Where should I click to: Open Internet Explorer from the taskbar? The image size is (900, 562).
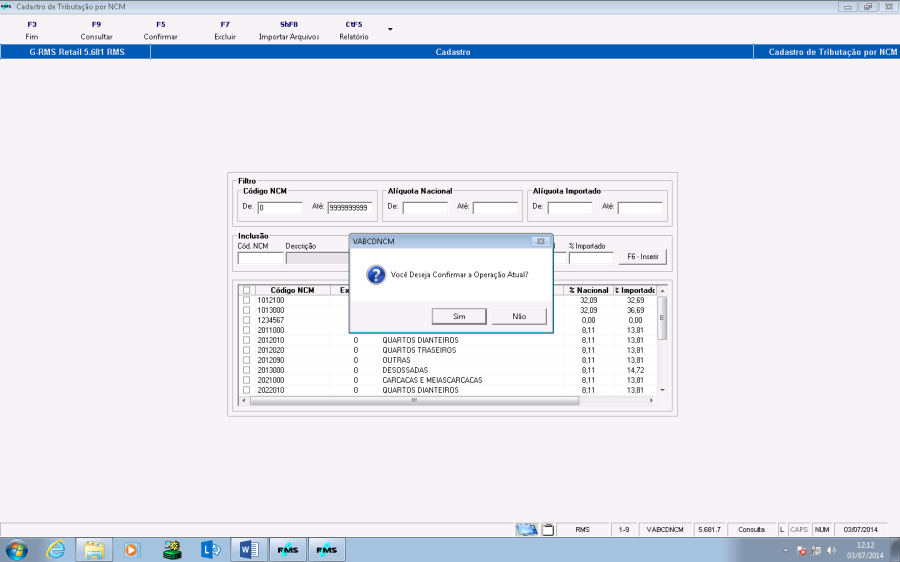coord(56,549)
